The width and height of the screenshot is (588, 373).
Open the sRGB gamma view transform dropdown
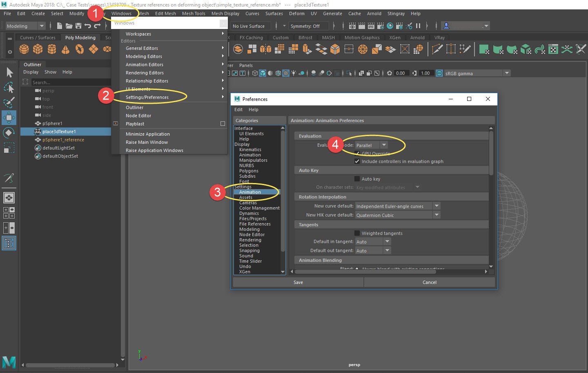(477, 73)
